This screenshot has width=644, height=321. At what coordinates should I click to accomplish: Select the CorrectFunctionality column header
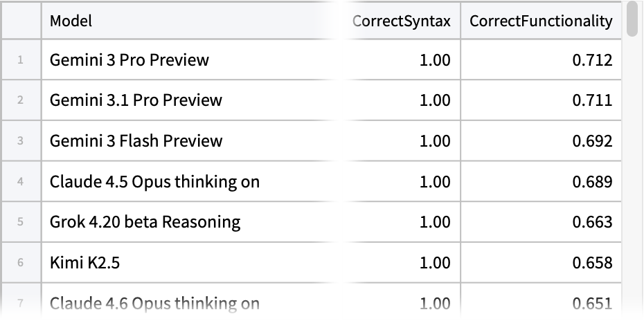[x=541, y=21]
